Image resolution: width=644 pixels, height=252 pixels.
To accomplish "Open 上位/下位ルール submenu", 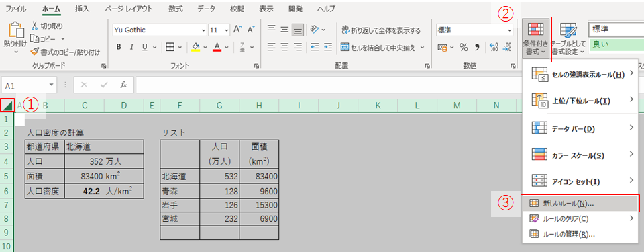I will coord(581,101).
